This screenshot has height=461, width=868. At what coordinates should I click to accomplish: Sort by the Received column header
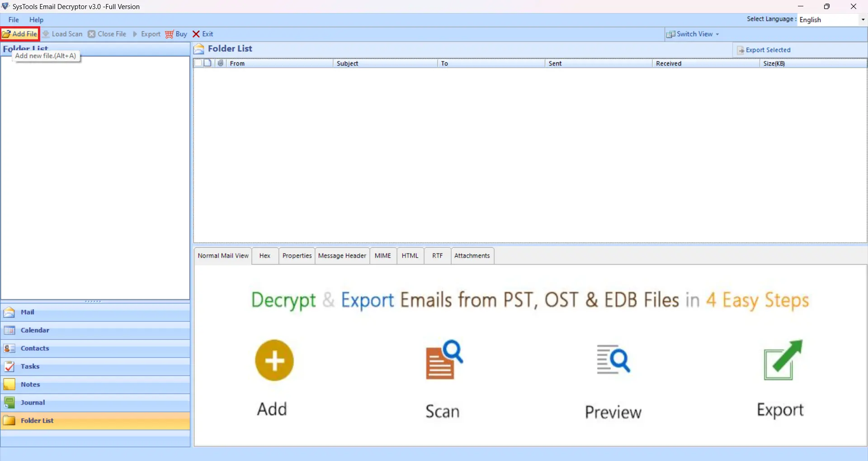[706, 63]
